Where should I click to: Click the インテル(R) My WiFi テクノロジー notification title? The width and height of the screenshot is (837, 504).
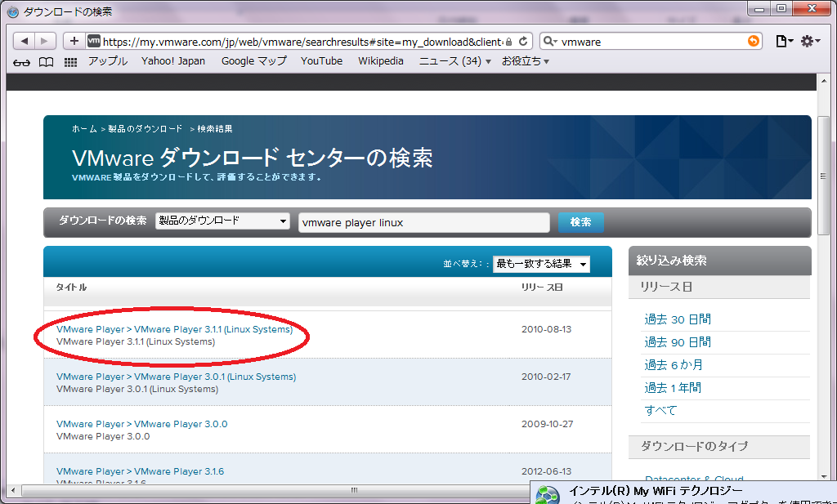coord(656,491)
